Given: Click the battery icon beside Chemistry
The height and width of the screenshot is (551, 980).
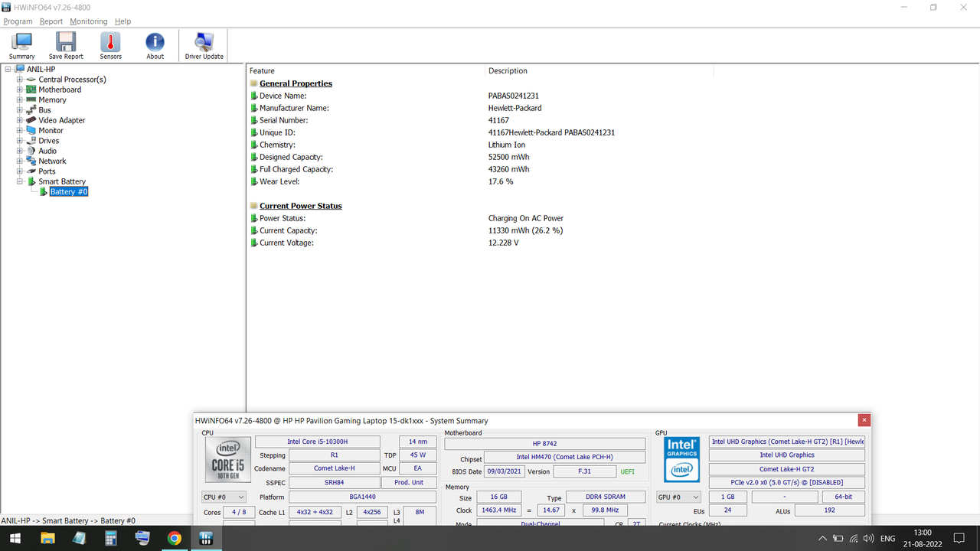Looking at the screenshot, I should [254, 145].
